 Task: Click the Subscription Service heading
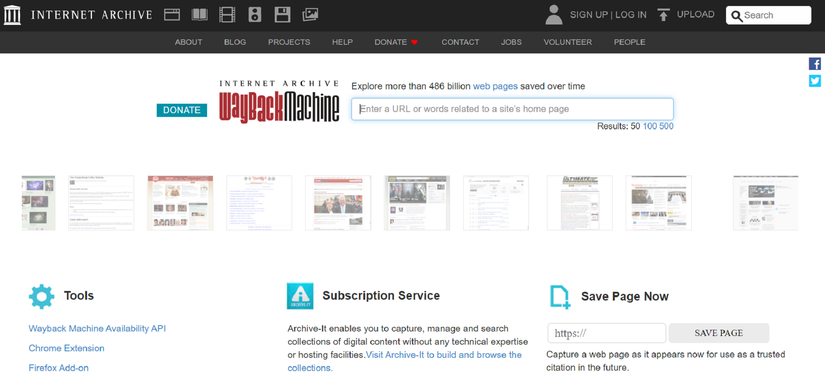click(x=381, y=296)
